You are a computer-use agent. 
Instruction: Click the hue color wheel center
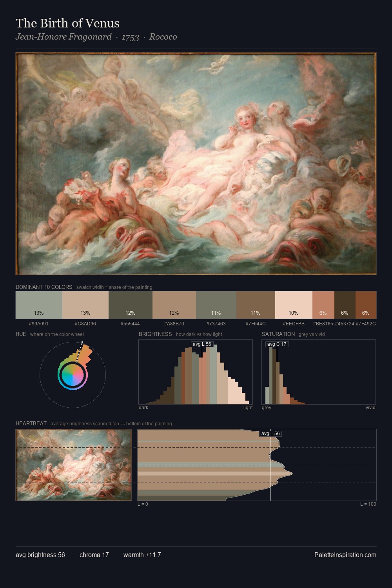pyautogui.click(x=73, y=376)
